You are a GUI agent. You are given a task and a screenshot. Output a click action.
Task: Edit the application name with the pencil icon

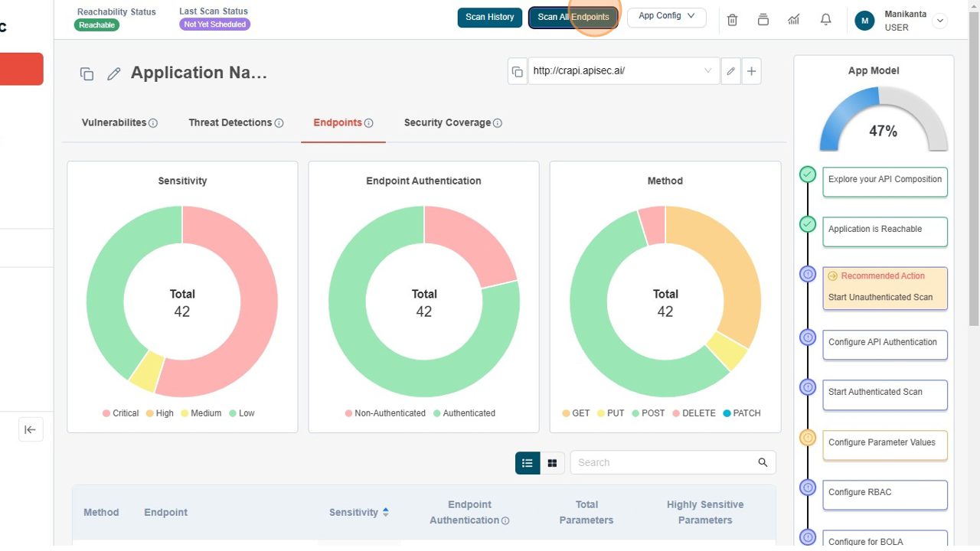point(114,73)
